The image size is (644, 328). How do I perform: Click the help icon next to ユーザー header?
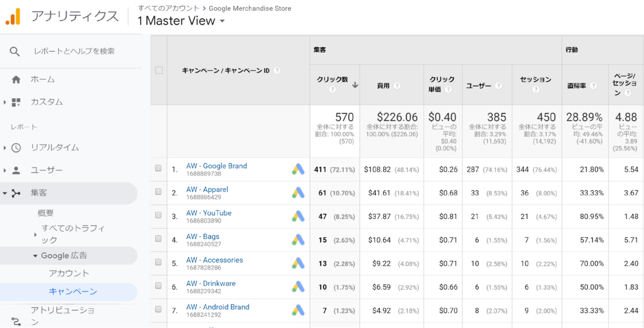pos(499,85)
